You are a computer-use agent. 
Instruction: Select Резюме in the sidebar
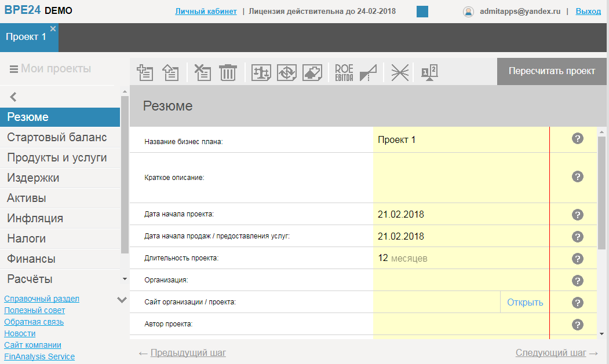tap(60, 117)
